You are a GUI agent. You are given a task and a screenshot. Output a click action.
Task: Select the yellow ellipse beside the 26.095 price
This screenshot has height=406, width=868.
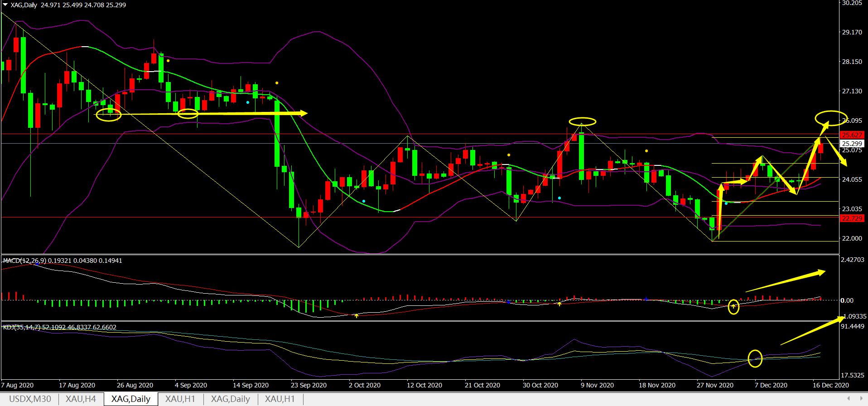tap(830, 118)
